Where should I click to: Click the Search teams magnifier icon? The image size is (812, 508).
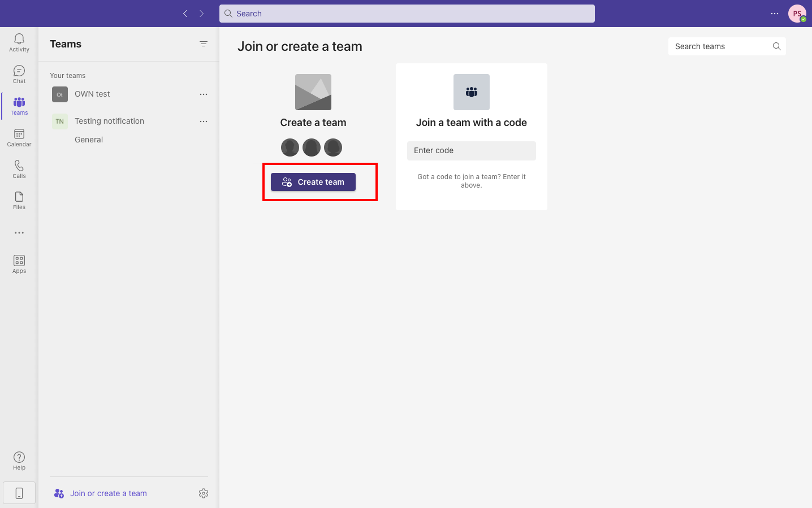pyautogui.click(x=777, y=46)
